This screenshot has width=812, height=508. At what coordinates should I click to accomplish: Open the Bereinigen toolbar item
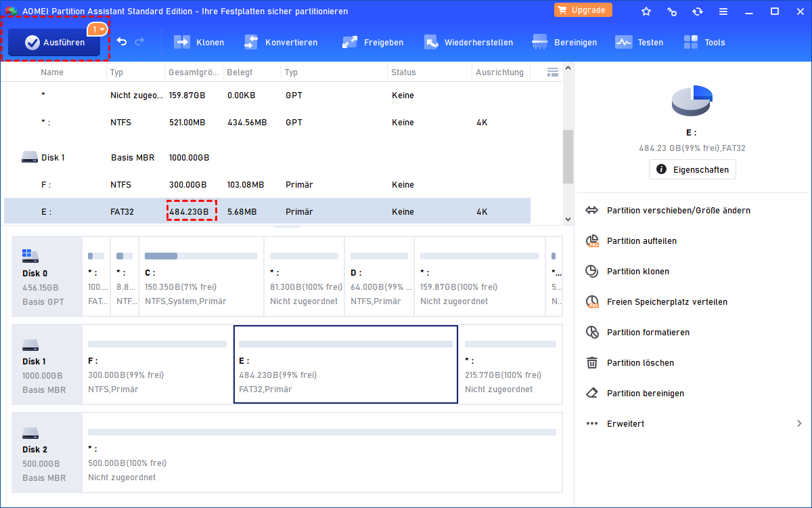(564, 42)
